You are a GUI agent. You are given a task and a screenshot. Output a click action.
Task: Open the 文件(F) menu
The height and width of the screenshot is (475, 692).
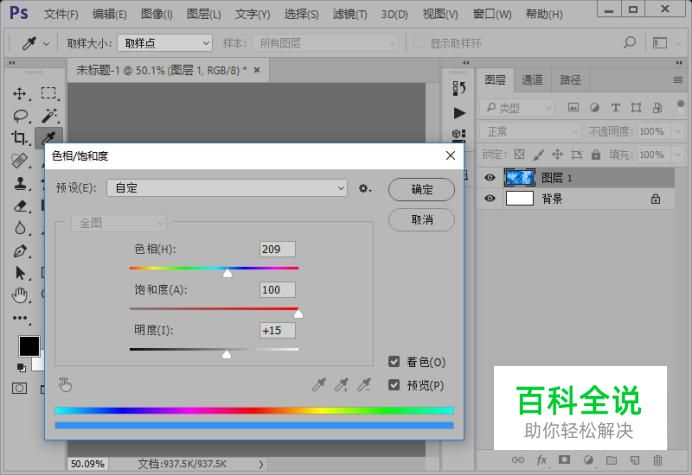coord(61,14)
